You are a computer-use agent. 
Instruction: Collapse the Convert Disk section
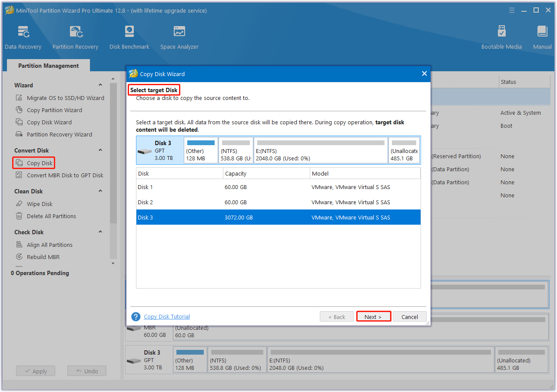[x=100, y=150]
